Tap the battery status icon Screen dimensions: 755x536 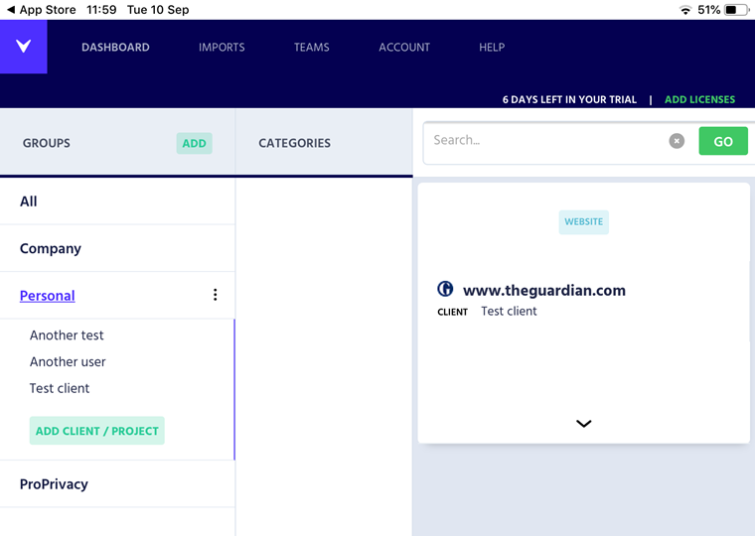(x=737, y=10)
